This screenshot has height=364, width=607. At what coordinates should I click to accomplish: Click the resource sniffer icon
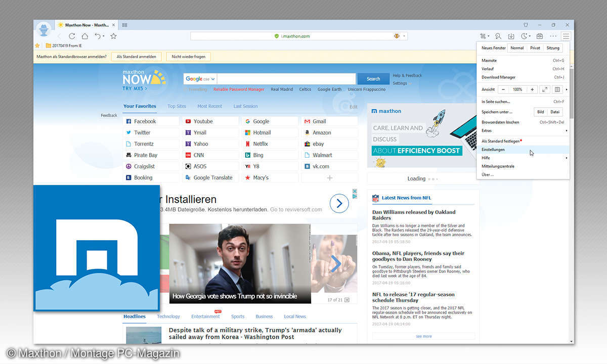pos(498,36)
